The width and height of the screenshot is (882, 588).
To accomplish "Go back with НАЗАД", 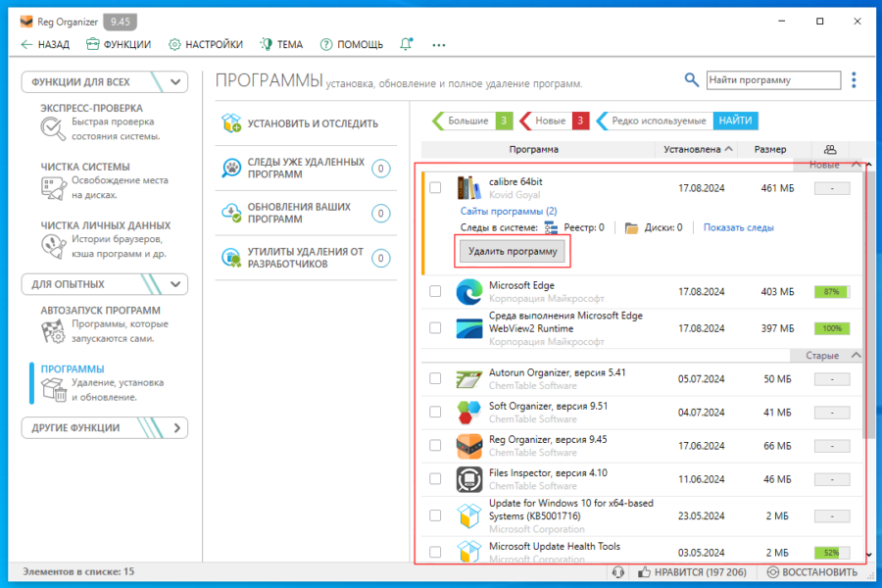I will coord(45,44).
